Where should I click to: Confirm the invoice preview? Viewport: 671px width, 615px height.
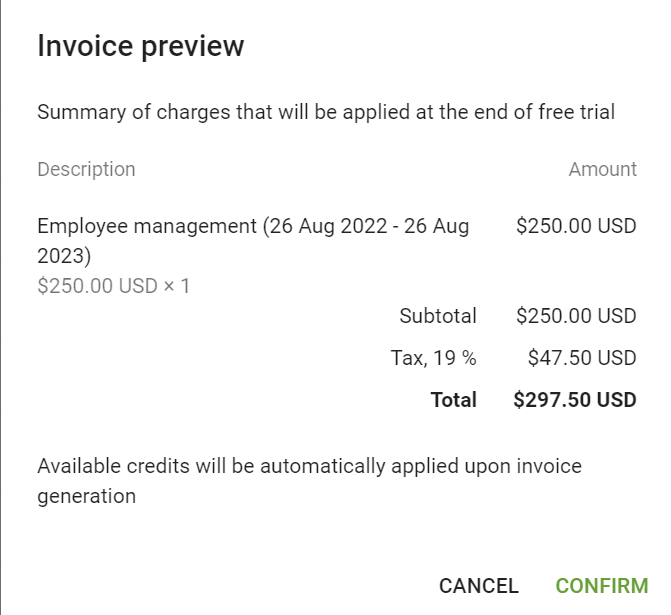pos(601,586)
